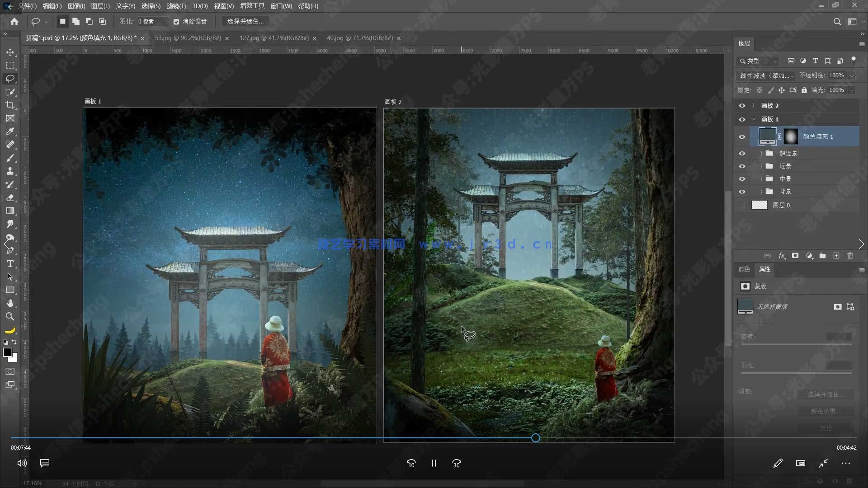Select the Horizontal Type tool

pyautogui.click(x=10, y=264)
